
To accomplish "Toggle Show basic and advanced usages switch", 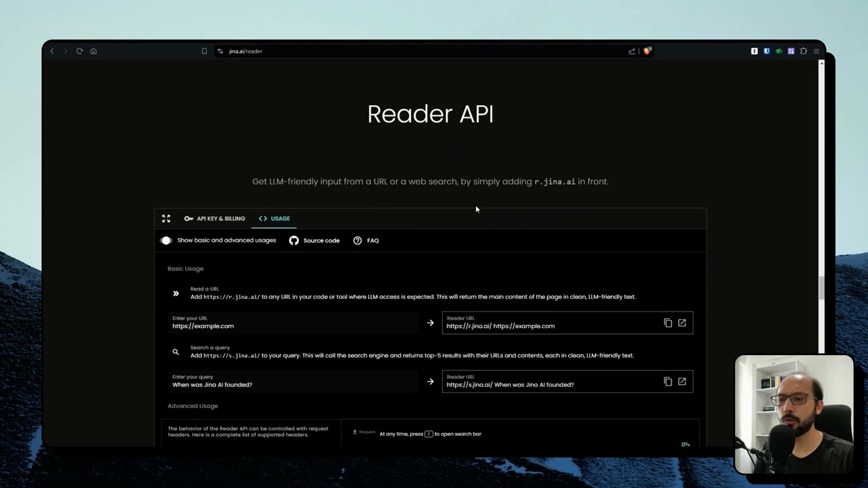I will click(166, 240).
